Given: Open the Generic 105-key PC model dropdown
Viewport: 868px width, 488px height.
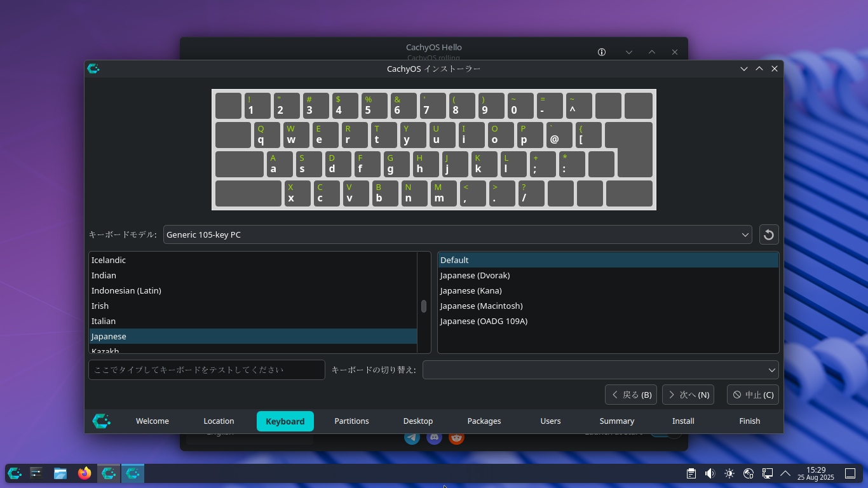Looking at the screenshot, I should point(457,234).
